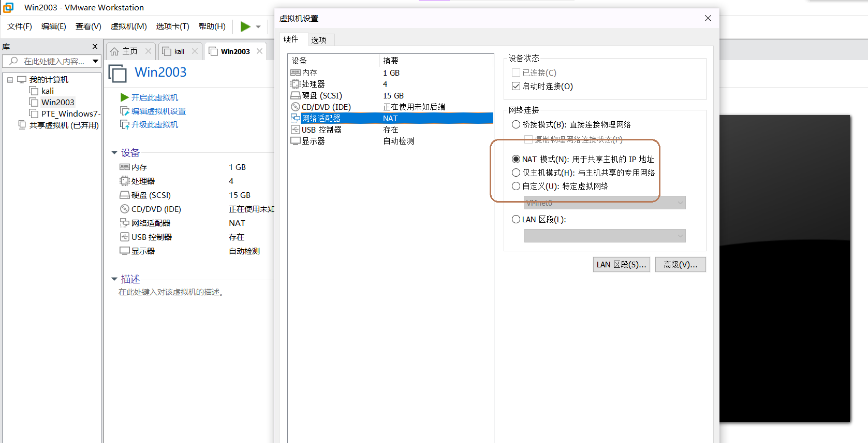This screenshot has width=868, height=443.
Task: Select the 内存 row in the settings device list
Action: 391,73
